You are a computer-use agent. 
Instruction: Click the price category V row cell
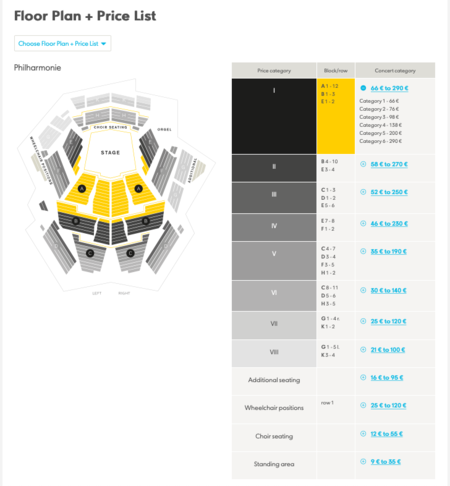274,261
